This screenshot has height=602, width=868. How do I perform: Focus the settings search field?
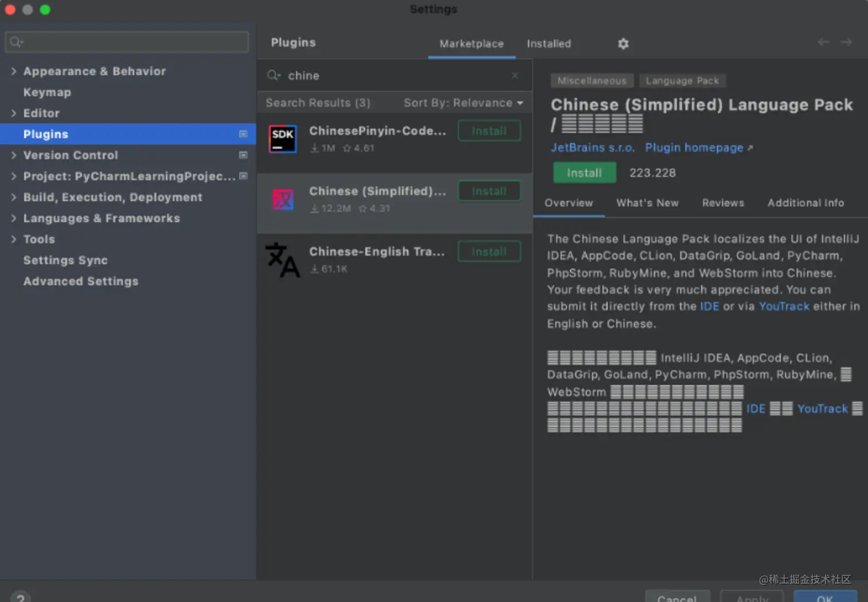coord(127,41)
